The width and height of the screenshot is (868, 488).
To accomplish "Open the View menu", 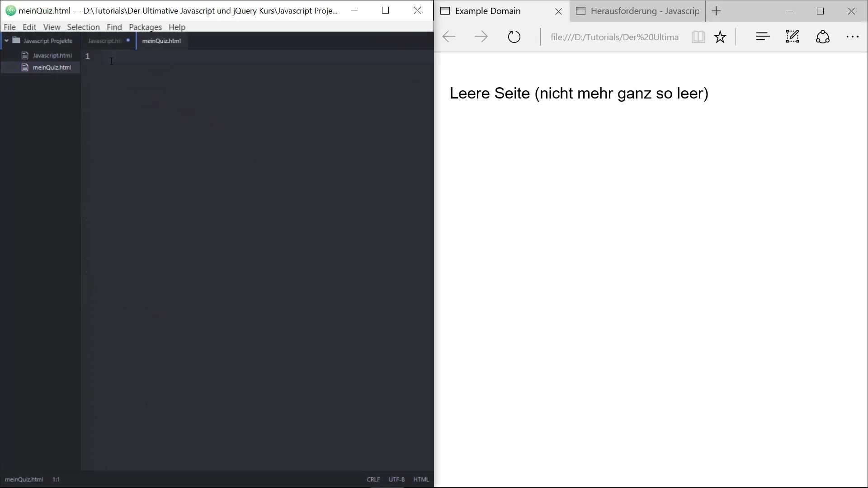I will pos(52,27).
